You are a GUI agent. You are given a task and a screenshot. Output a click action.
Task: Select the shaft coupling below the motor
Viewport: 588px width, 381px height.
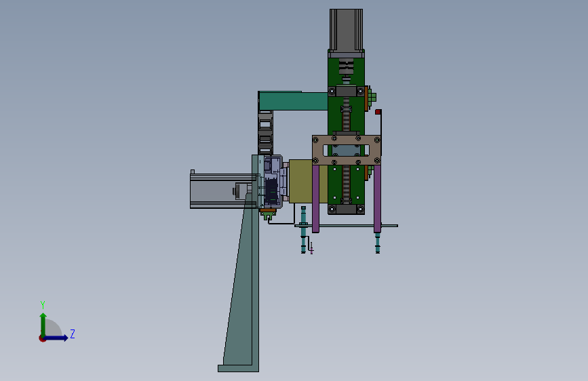coord(346,68)
